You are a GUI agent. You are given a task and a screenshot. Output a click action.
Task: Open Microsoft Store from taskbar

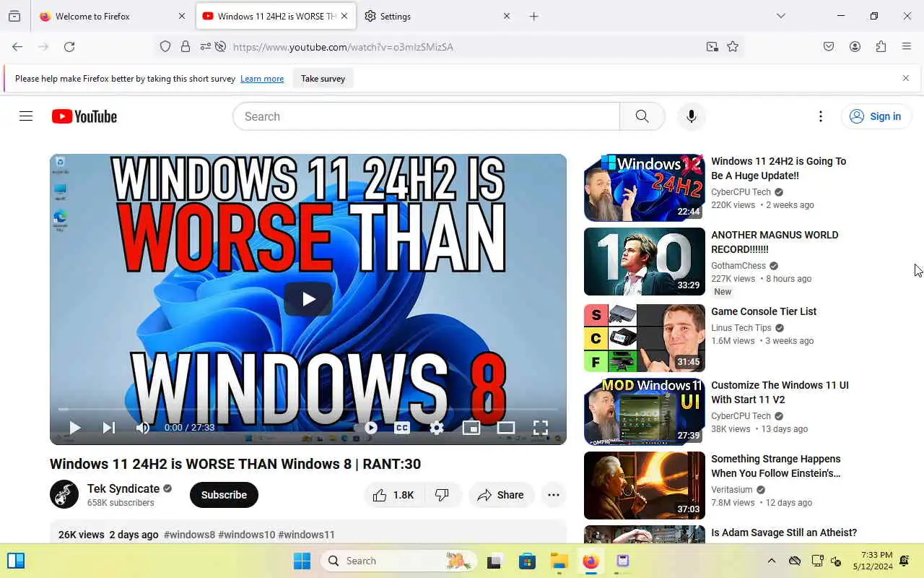(527, 561)
